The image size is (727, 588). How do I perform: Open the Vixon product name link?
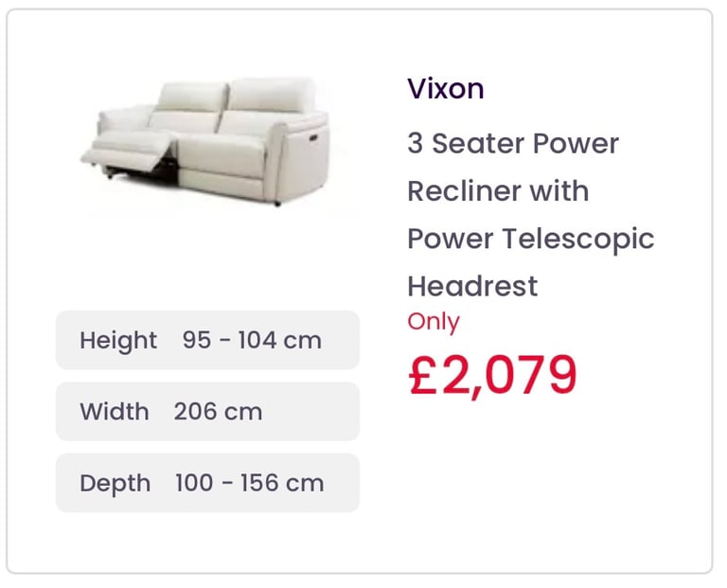point(446,88)
